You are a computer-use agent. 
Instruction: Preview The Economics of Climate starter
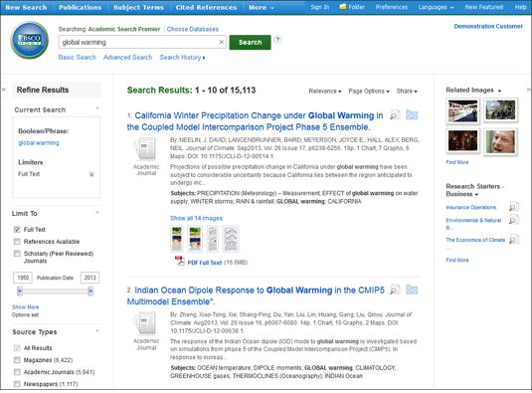[x=514, y=239]
